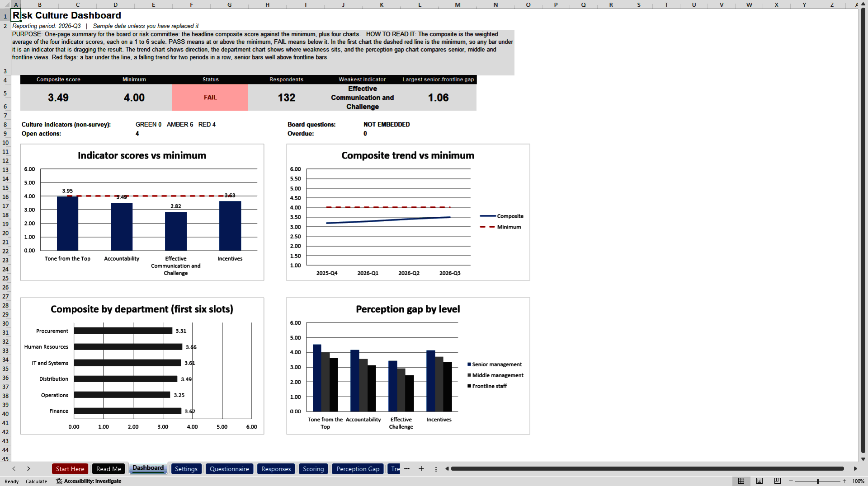
Task: Switch to Page Break Preview icon
Action: coord(778,481)
